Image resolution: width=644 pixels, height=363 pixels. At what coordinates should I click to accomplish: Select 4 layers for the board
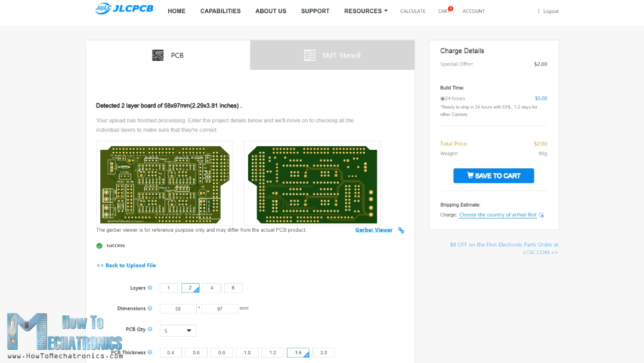pos(212,288)
